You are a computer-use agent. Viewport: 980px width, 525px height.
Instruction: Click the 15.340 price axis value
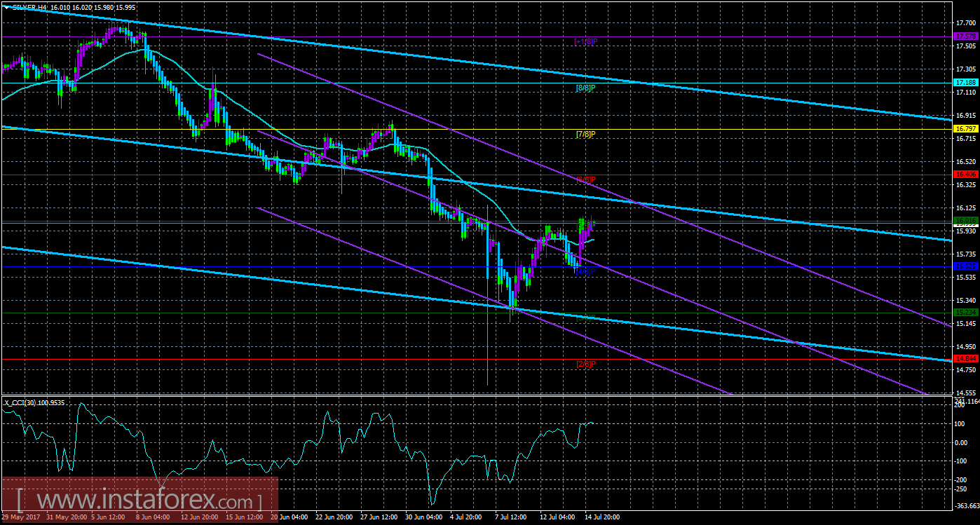point(966,301)
